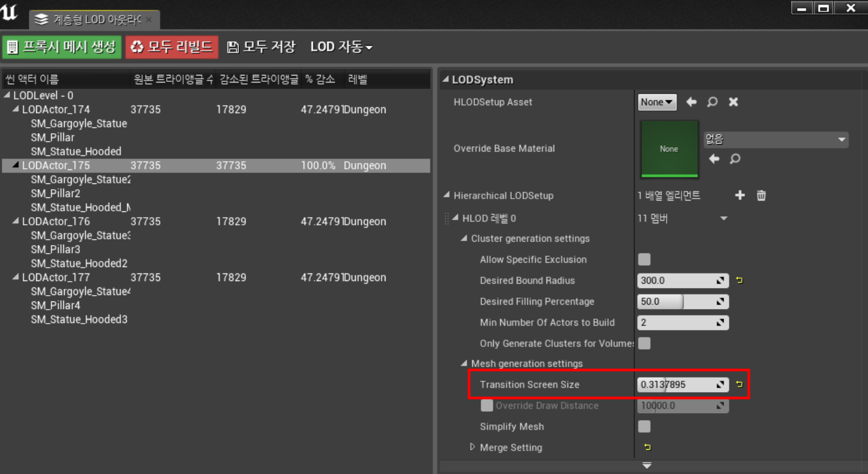Collapse Hierarchical LODSetup property
This screenshot has width=868, height=474.
pyautogui.click(x=445, y=195)
